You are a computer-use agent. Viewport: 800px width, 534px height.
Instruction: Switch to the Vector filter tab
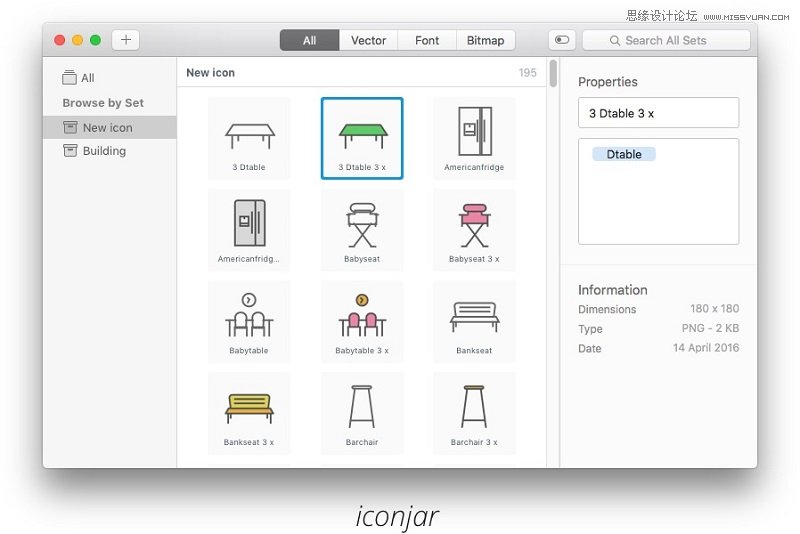pos(368,40)
